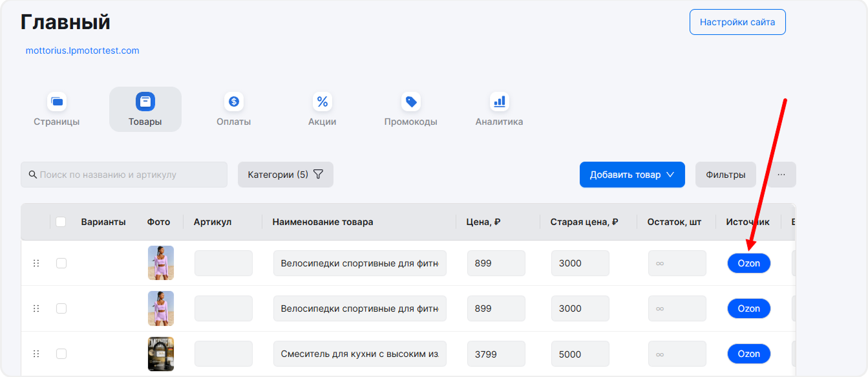868x377 pixels.
Task: Grab the drag handle of first product row
Action: [x=36, y=263]
